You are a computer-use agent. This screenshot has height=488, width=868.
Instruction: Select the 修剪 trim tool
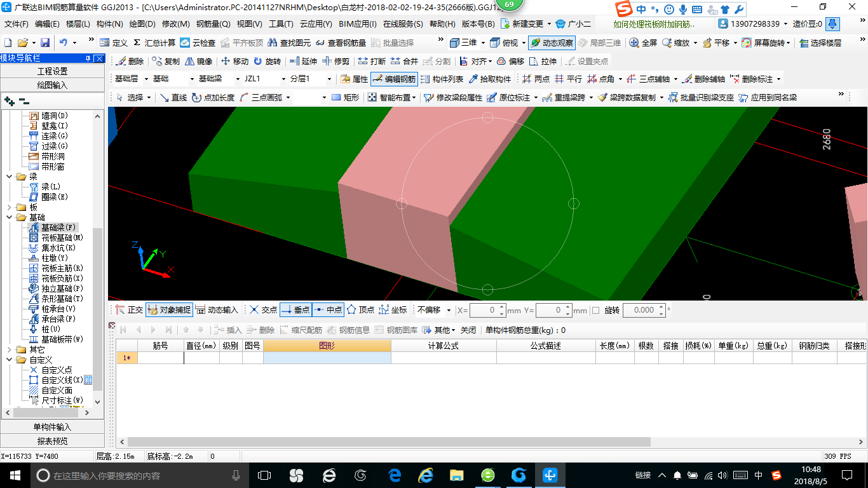(336, 61)
